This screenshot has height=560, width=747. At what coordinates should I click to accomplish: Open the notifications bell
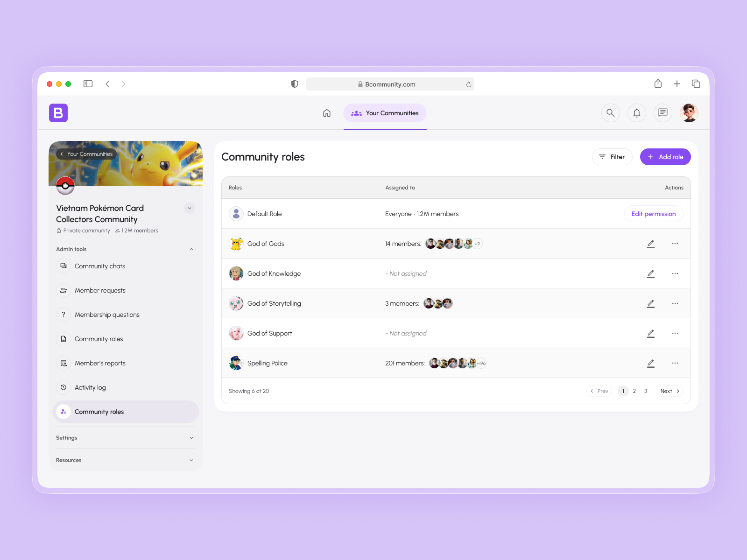tap(636, 113)
